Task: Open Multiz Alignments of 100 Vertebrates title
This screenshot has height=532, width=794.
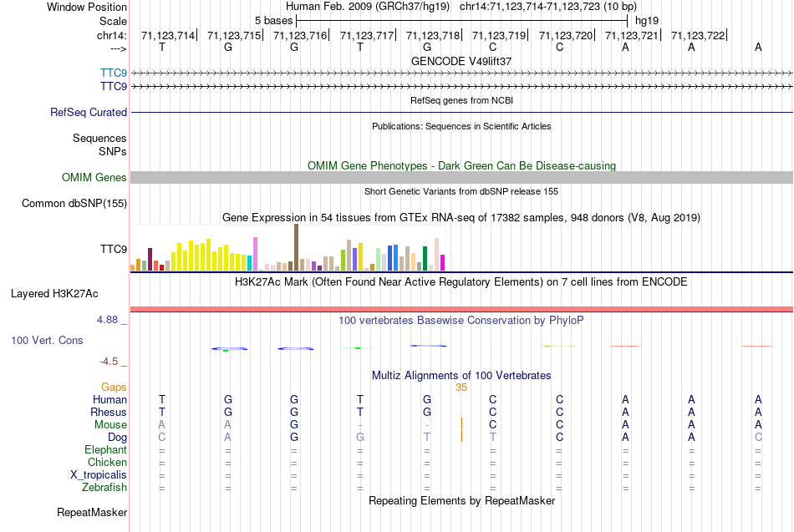Action: point(461,376)
